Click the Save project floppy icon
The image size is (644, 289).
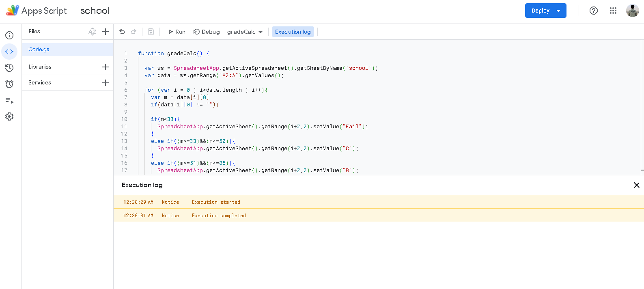coord(151,32)
